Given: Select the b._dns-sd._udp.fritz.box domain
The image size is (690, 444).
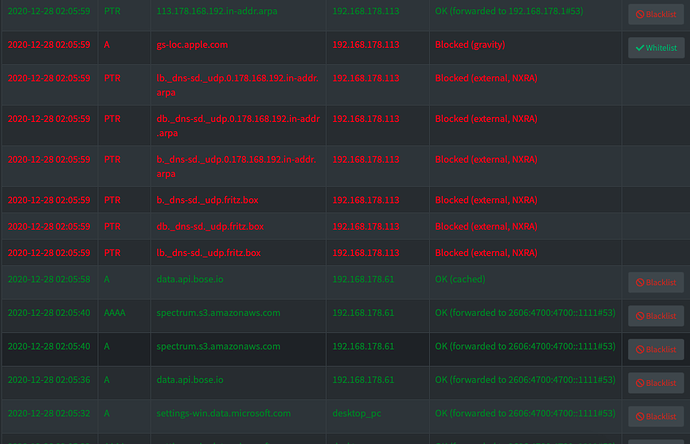Looking at the screenshot, I should point(207,200).
